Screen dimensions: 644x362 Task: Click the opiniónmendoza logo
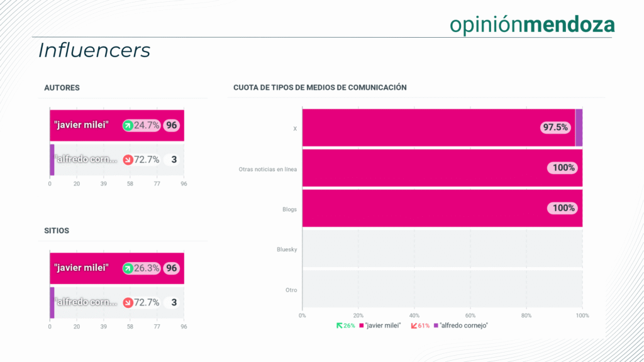pyautogui.click(x=532, y=25)
